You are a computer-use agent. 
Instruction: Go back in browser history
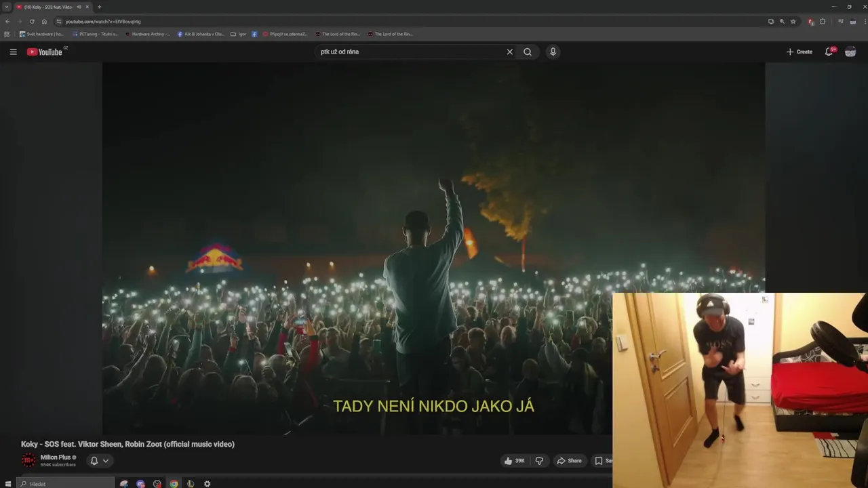(7, 22)
